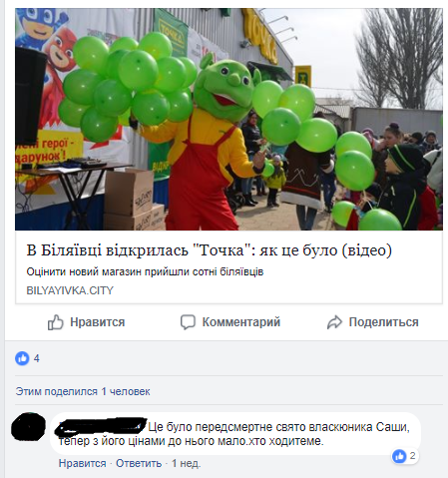Click the blue like reaction icon beside 4
Screen dimensions: 448x478
[x=22, y=358]
